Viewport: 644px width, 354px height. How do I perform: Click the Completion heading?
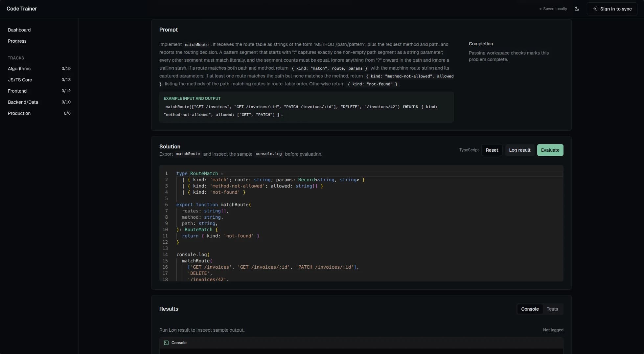coord(481,44)
